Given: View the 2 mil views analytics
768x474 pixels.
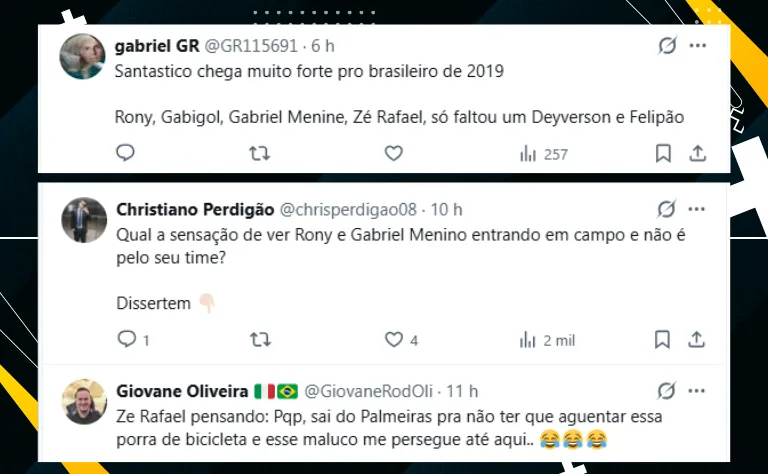Looking at the screenshot, I should pyautogui.click(x=547, y=340).
